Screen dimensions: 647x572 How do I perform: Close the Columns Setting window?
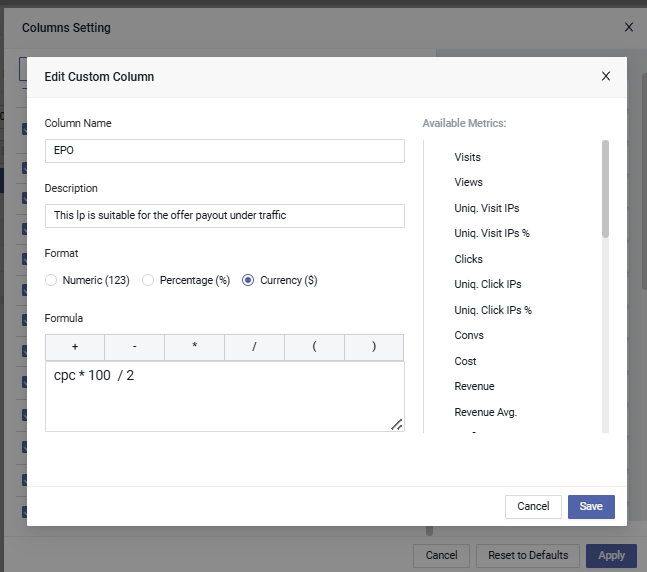(x=628, y=28)
